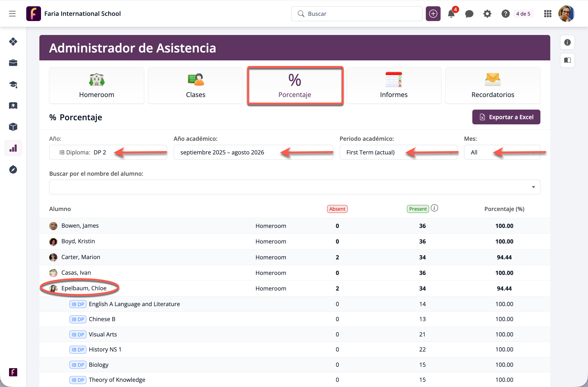Click the info icon beside Present

point(434,208)
